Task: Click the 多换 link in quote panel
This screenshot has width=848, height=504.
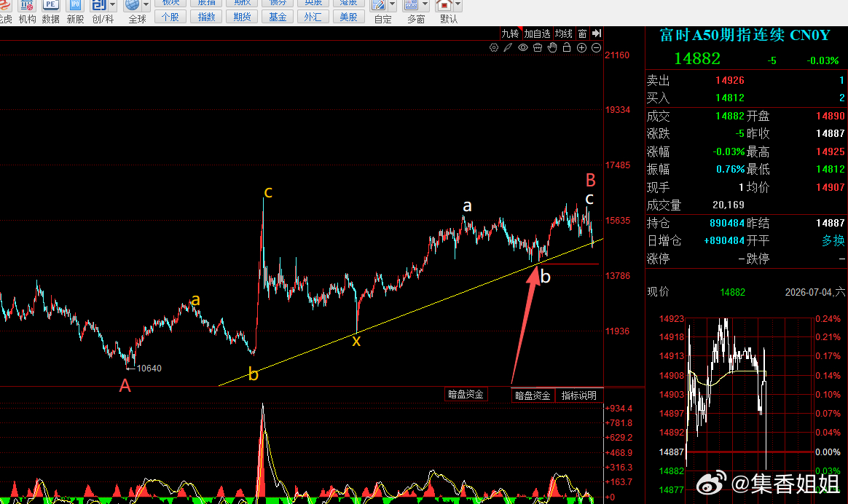Action: [833, 240]
